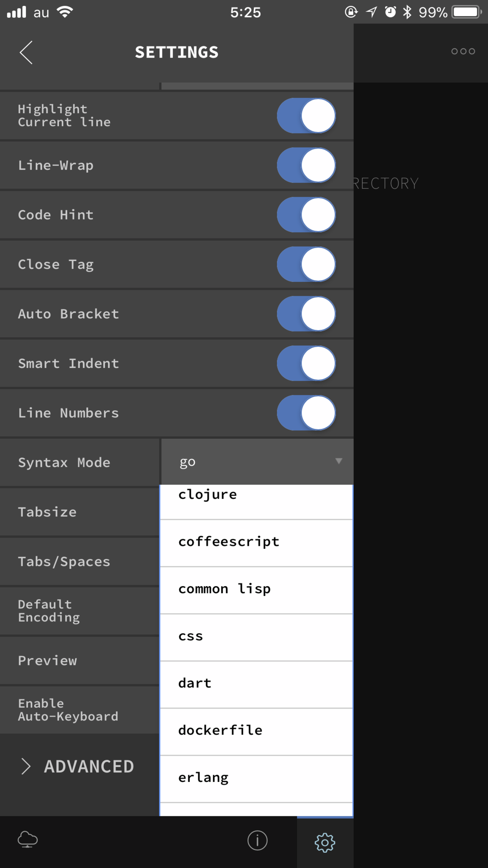
Task: Tap the Bluetooth icon in status bar
Action: tap(407, 12)
